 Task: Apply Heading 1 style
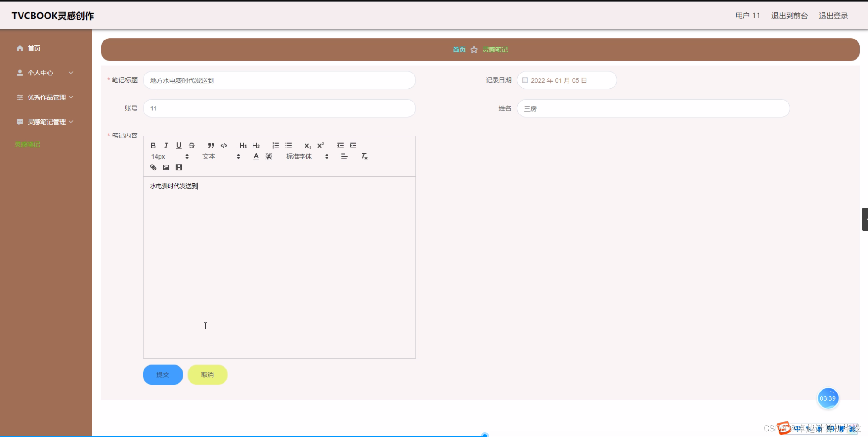point(243,146)
